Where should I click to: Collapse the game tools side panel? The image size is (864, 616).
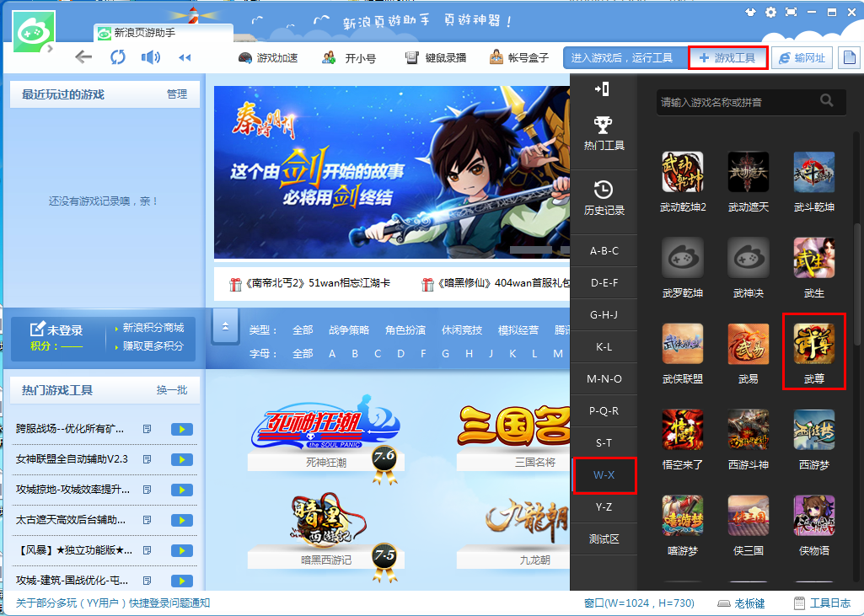click(602, 89)
